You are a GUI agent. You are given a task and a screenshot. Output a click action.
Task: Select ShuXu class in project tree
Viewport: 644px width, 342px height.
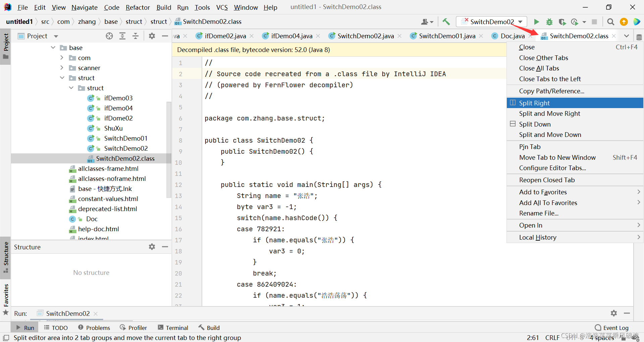(113, 128)
